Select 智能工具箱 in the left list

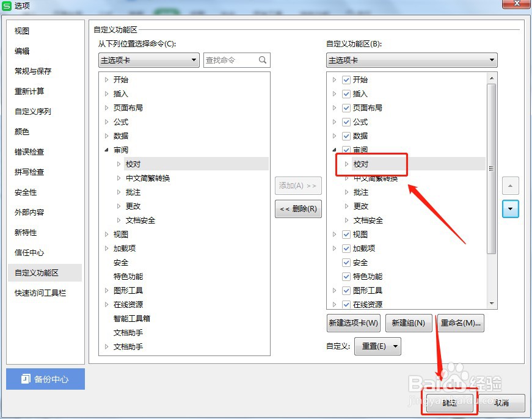point(132,319)
